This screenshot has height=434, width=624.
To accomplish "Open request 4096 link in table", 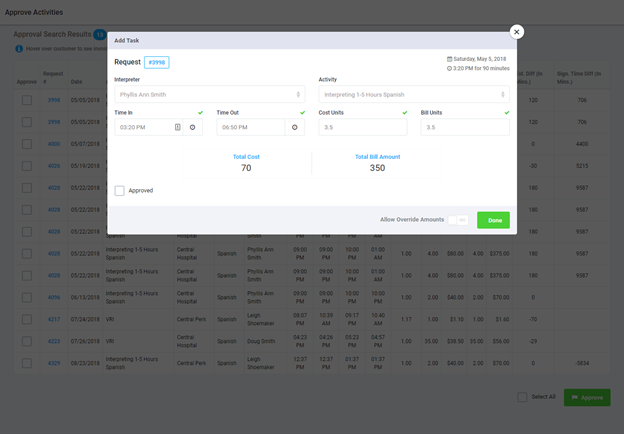I will coord(54,298).
